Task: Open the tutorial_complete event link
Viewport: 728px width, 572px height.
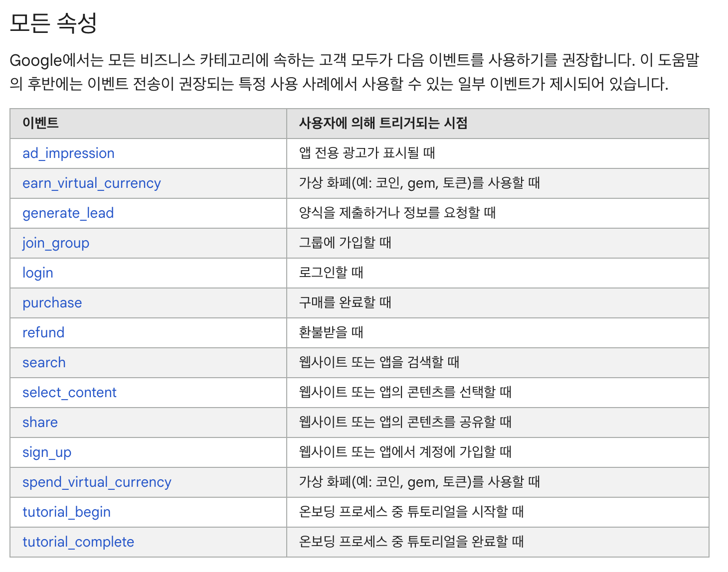Action: coord(78,542)
